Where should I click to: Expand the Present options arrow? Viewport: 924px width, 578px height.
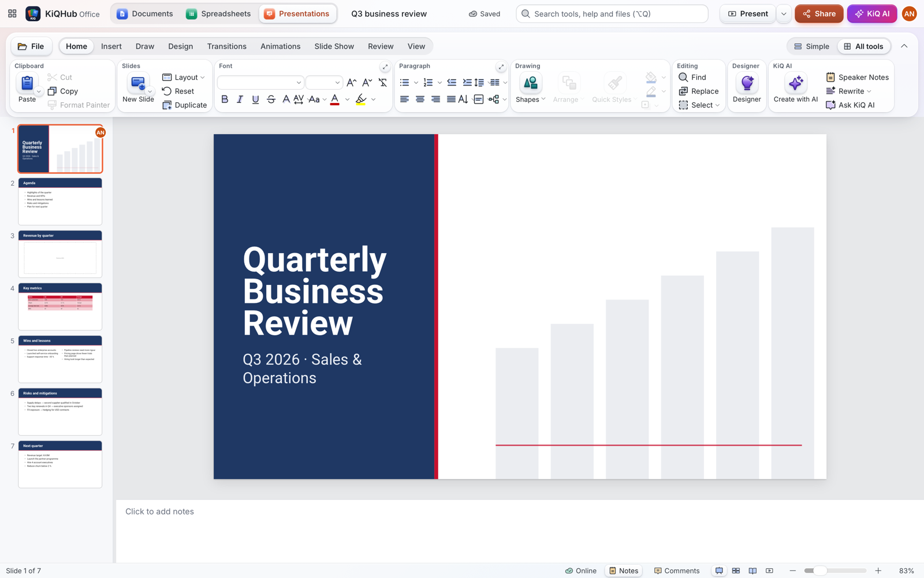pos(784,14)
